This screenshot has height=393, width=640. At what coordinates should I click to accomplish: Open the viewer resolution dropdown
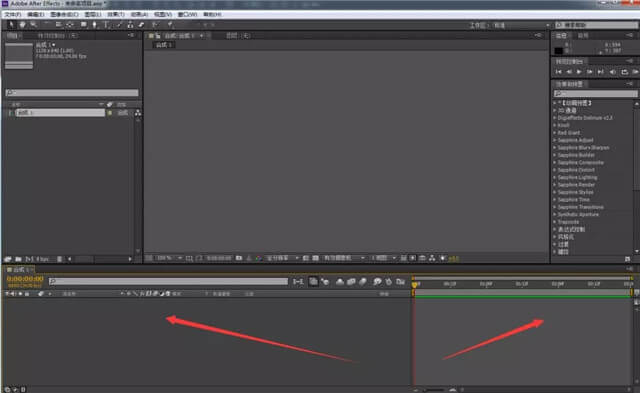(x=282, y=258)
